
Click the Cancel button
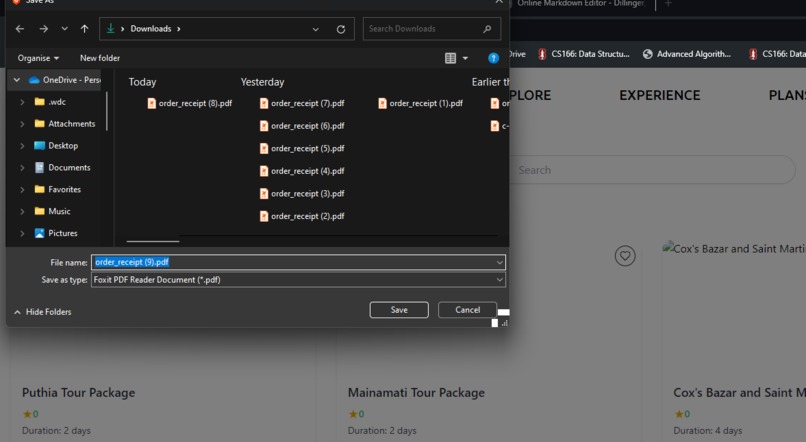tap(467, 310)
